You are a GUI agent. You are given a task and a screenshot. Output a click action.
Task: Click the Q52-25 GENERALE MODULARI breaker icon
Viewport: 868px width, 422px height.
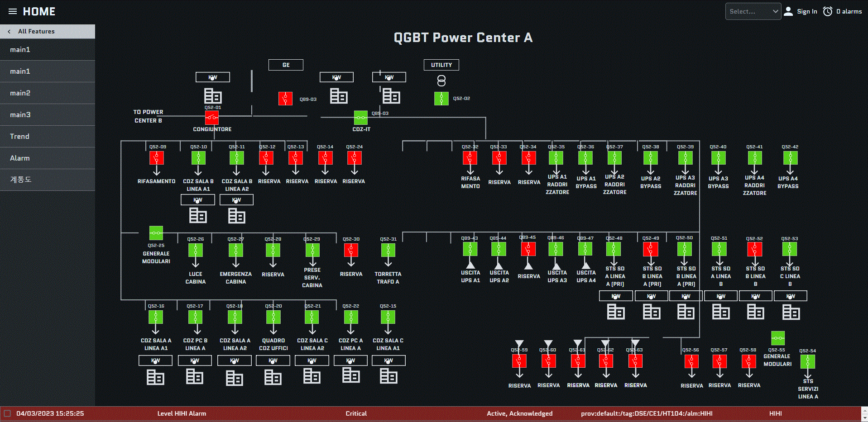(x=156, y=232)
